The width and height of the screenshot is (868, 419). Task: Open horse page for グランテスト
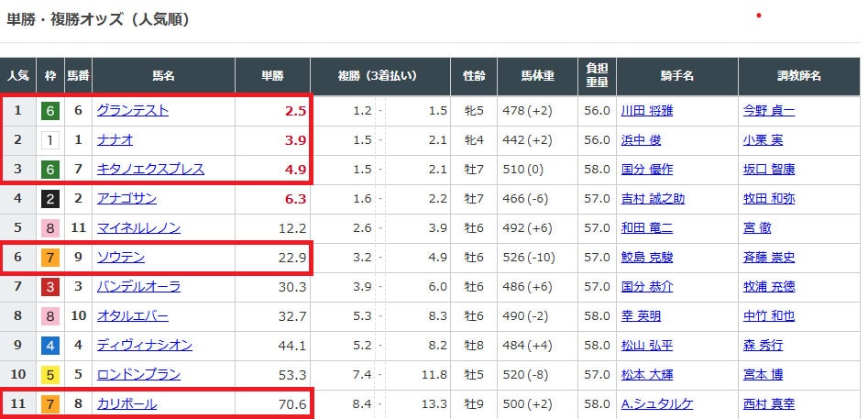pos(132,111)
